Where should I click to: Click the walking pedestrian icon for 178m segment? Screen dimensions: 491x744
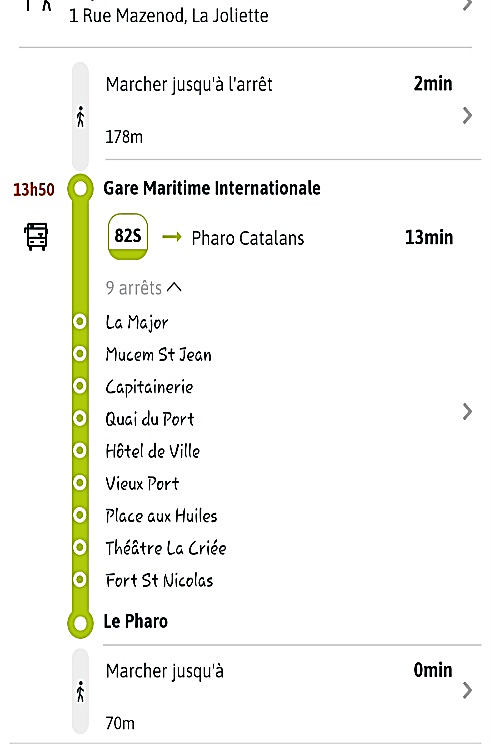tap(80, 117)
